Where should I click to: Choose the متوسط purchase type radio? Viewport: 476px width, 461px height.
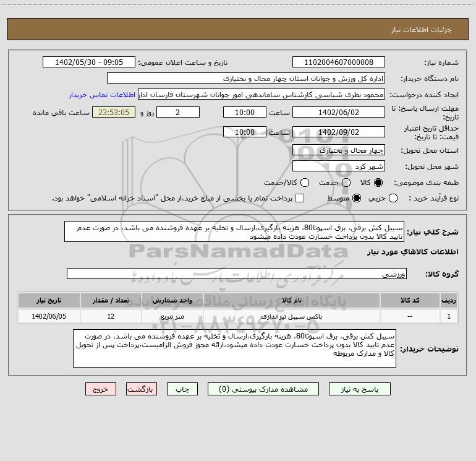[357, 198]
